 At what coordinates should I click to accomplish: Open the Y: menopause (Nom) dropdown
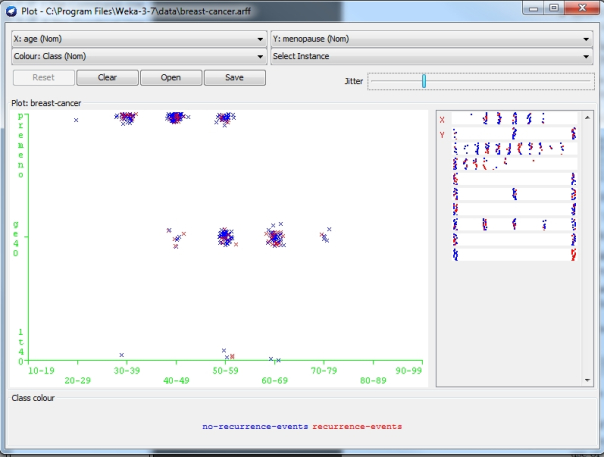tap(431, 40)
